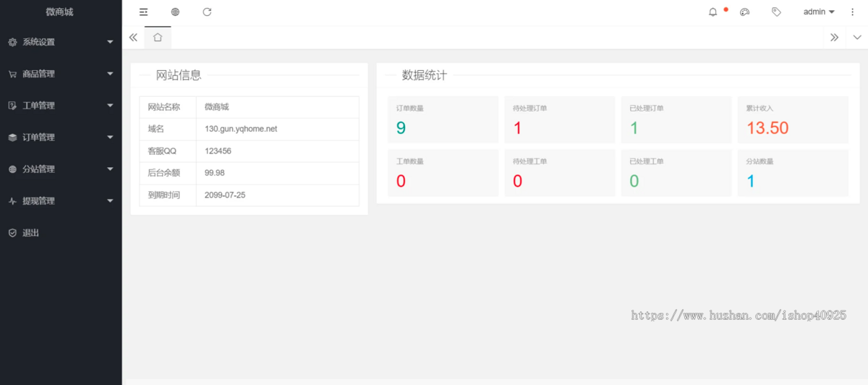Expand arrow beside 分站管理
Viewport: 868px width, 385px height.
click(x=110, y=169)
